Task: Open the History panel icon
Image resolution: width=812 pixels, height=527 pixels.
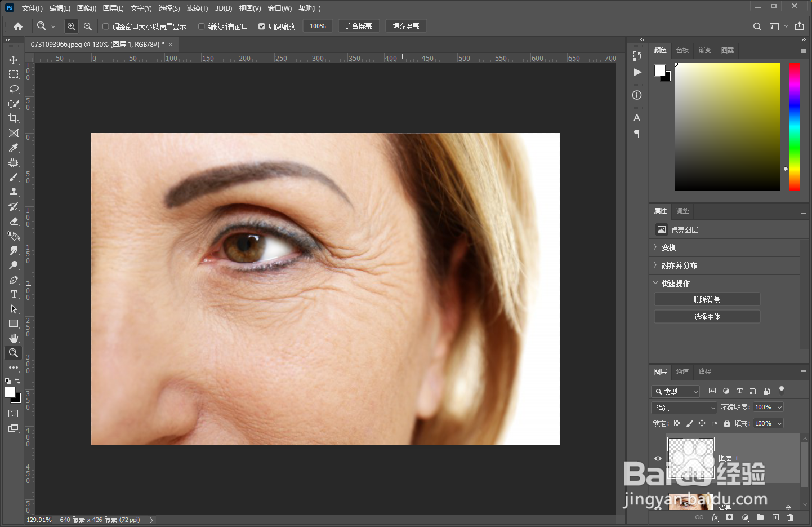Action: coord(637,56)
